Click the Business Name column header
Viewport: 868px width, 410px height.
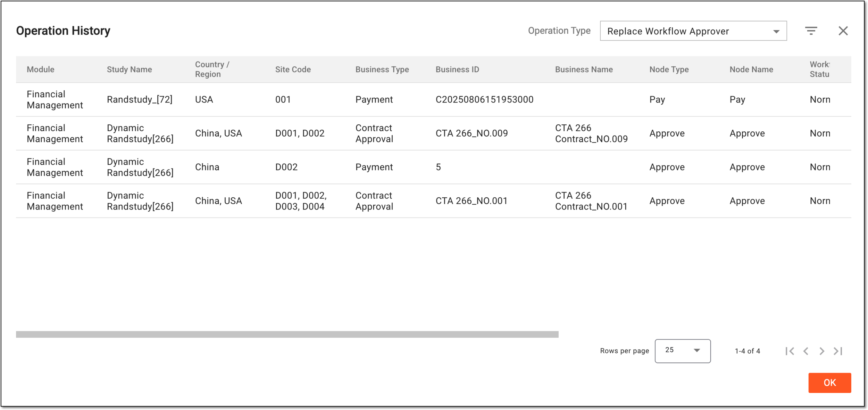[584, 69]
